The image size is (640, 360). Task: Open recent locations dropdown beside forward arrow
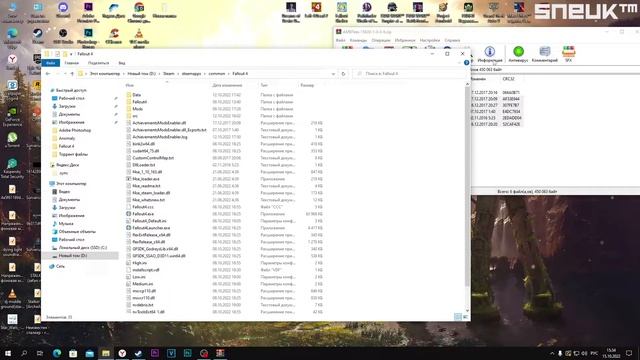click(65, 74)
